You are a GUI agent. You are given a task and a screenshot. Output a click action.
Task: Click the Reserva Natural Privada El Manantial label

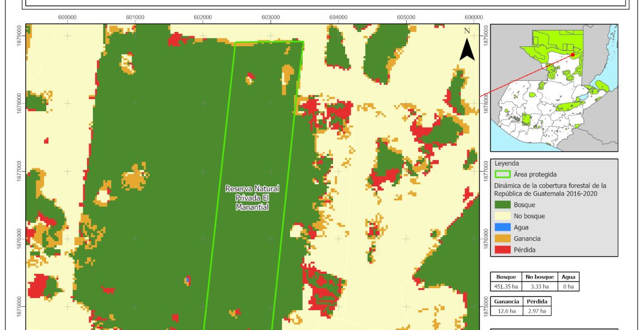click(252, 198)
